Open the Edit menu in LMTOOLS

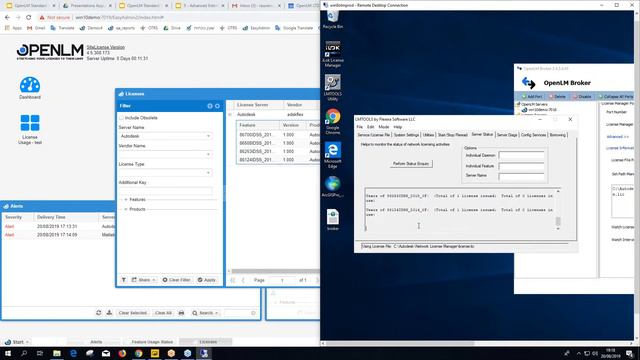click(370, 127)
